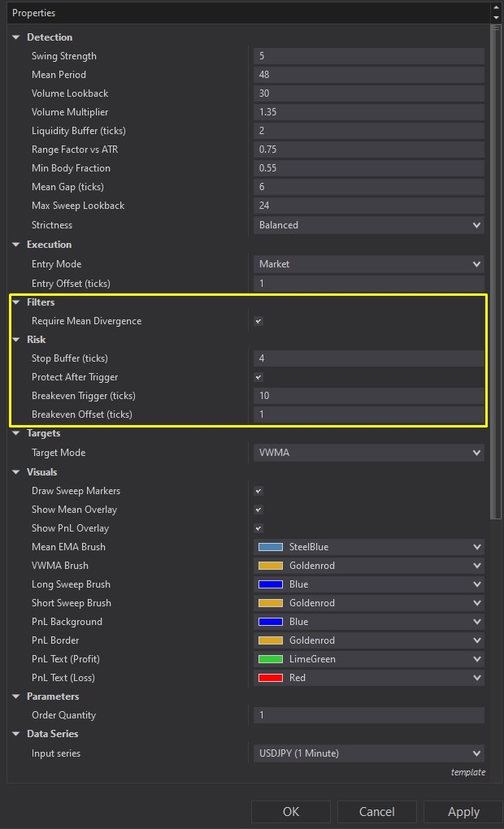Disable Show PnL Overlay
504x829 pixels.
(258, 527)
